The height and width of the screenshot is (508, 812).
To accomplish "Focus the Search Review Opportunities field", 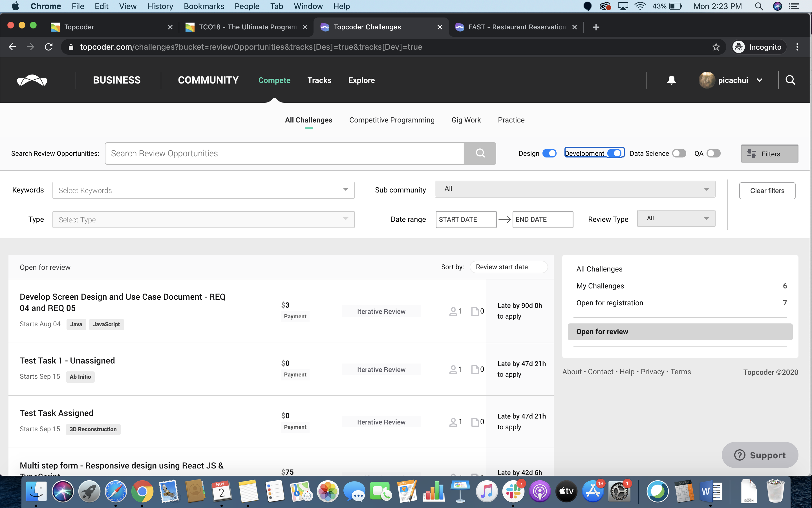I will click(x=284, y=153).
